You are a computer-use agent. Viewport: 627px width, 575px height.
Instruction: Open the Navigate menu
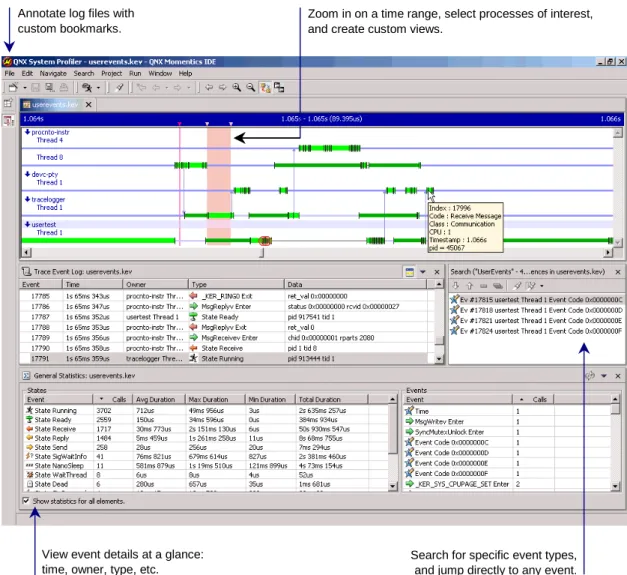[x=53, y=73]
